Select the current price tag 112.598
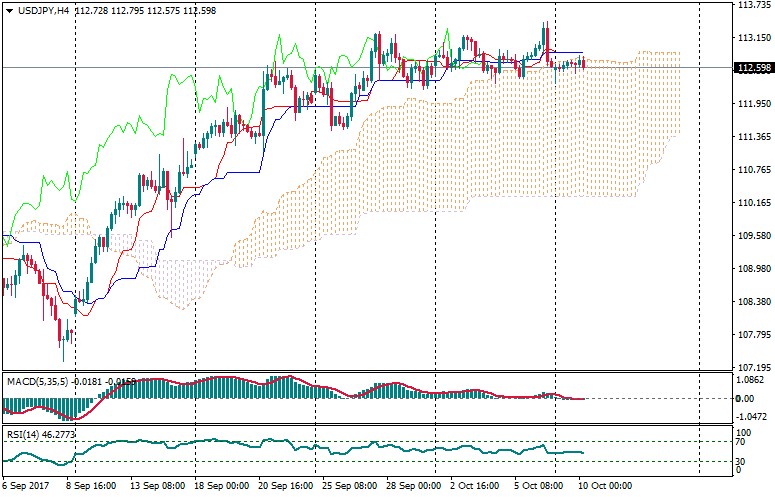Viewport: 775px width, 497px height. pos(754,68)
